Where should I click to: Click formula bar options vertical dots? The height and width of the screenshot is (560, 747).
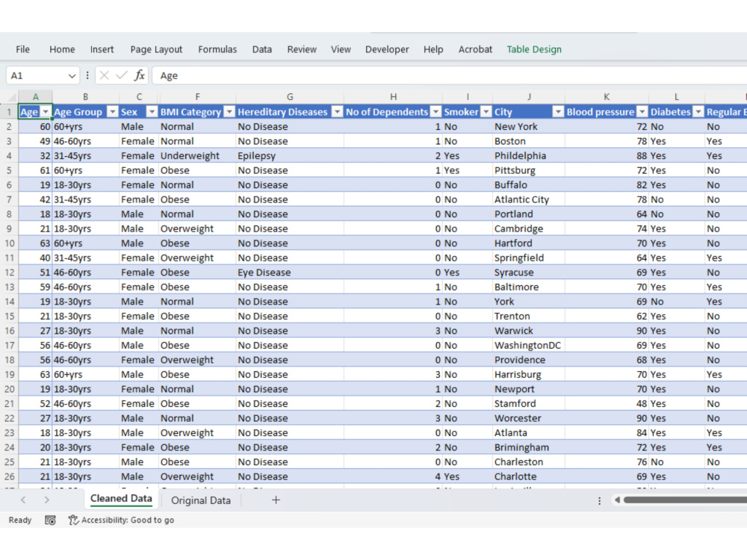click(x=87, y=75)
